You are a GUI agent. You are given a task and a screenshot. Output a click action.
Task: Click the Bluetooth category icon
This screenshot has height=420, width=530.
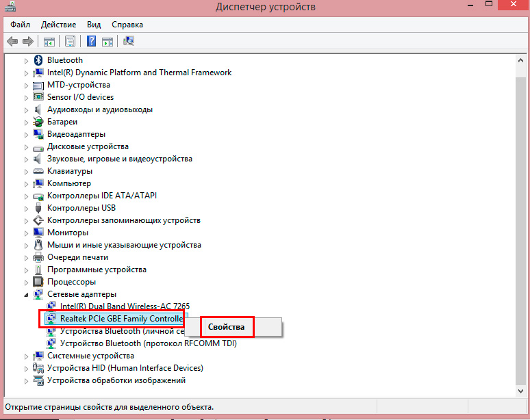click(38, 60)
